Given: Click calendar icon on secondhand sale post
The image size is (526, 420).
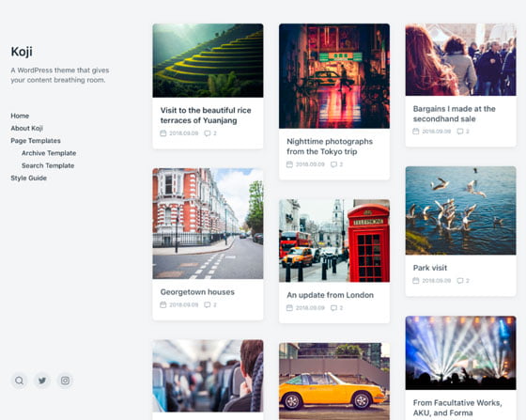Looking at the screenshot, I should [x=416, y=132].
